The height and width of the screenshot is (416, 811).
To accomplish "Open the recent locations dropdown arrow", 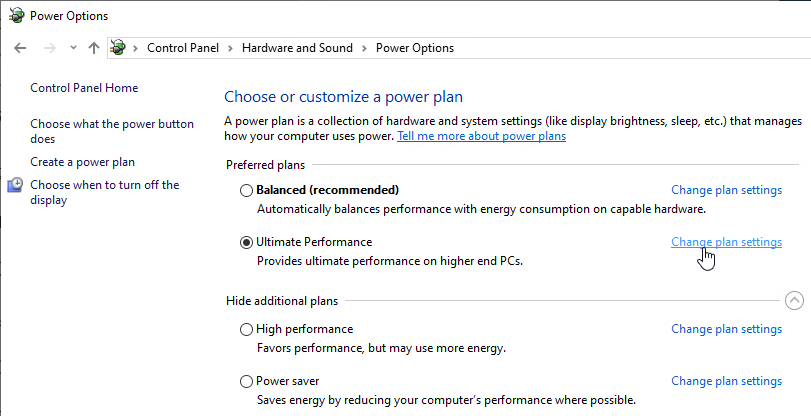I will tap(73, 48).
